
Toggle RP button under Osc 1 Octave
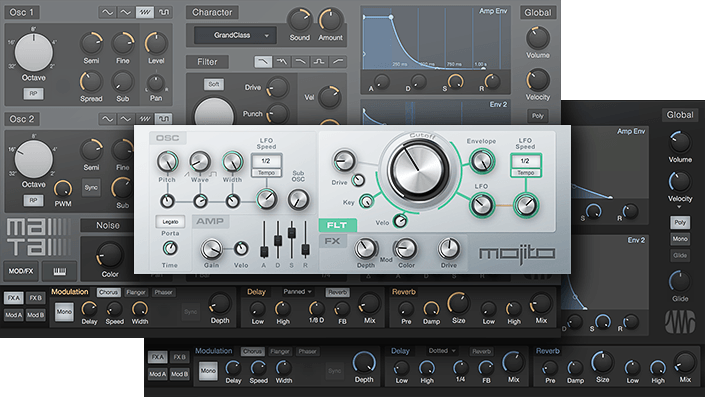pyautogui.click(x=33, y=94)
